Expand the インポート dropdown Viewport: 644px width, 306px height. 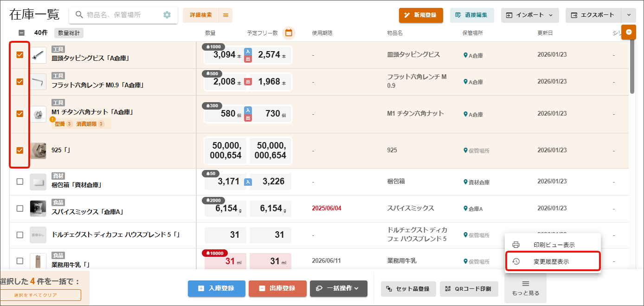tap(530, 15)
